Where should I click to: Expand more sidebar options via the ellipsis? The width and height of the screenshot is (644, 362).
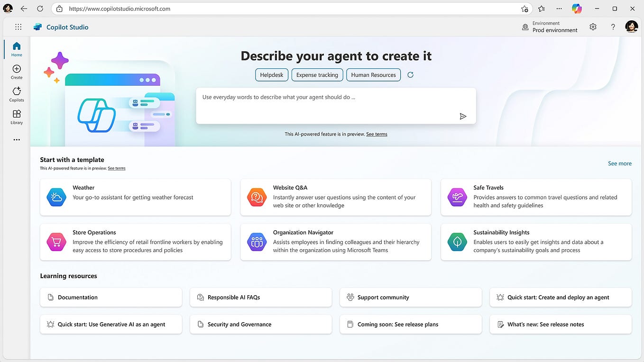click(x=16, y=139)
